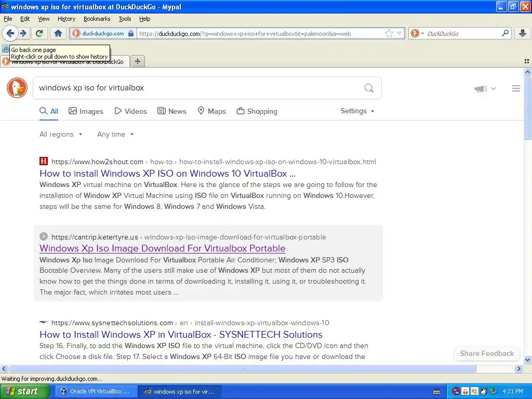Click the on-screen keyboard taskbar icon
The image size is (532, 399).
[436, 392]
